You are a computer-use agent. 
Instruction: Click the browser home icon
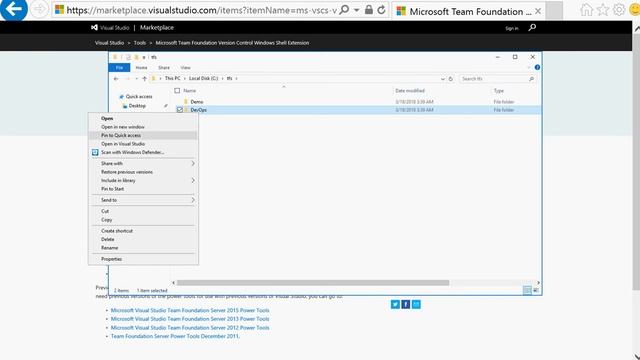587,10
